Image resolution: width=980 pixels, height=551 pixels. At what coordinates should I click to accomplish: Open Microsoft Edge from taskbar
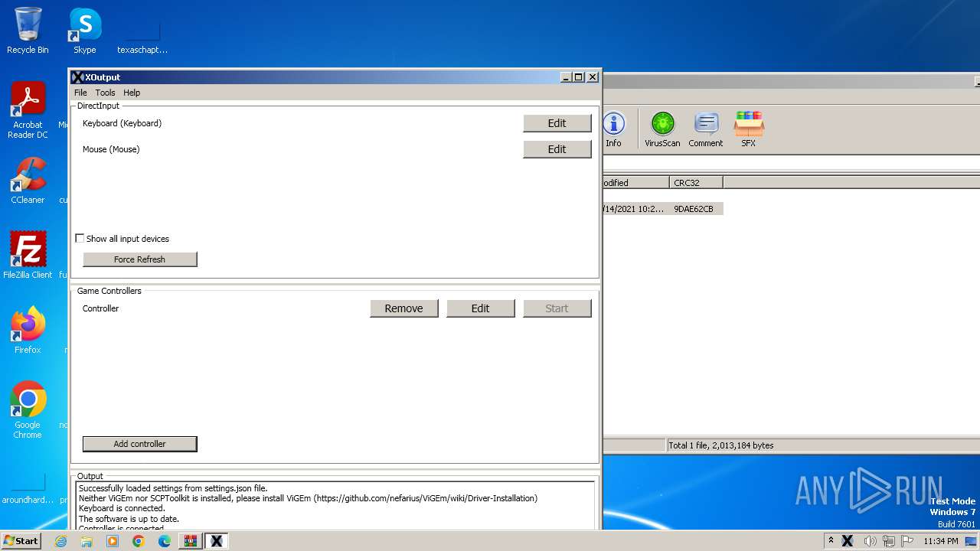pyautogui.click(x=165, y=541)
